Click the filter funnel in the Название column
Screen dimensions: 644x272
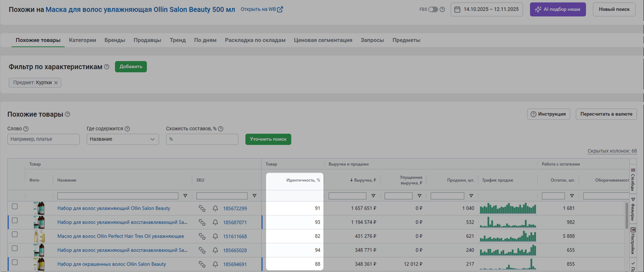coord(185,196)
